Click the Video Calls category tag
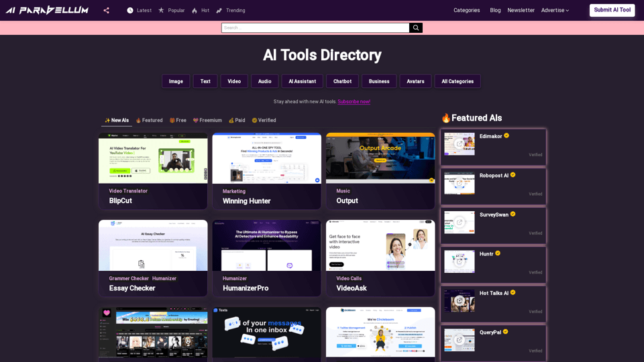Image resolution: width=644 pixels, height=362 pixels. click(x=349, y=278)
